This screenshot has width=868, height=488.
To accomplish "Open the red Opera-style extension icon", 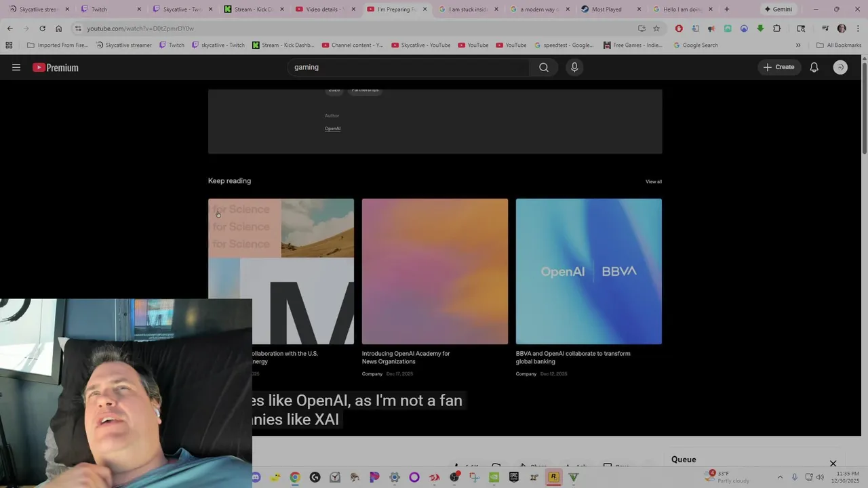I will point(679,28).
